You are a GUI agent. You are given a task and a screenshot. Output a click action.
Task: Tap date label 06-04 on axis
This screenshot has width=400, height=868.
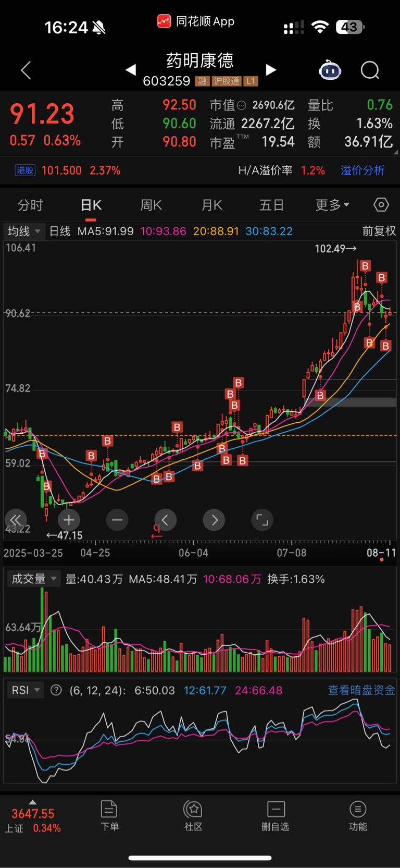click(193, 553)
